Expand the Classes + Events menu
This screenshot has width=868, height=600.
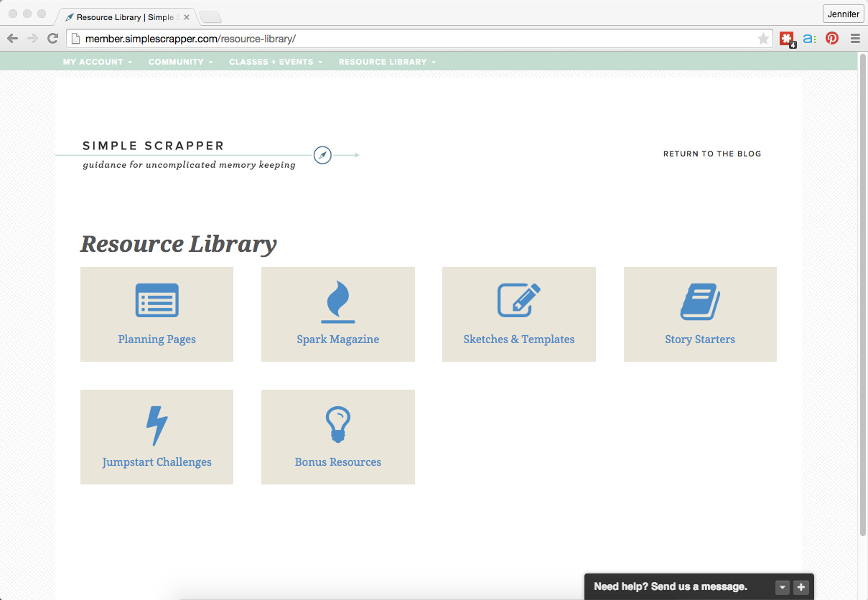pyautogui.click(x=275, y=62)
